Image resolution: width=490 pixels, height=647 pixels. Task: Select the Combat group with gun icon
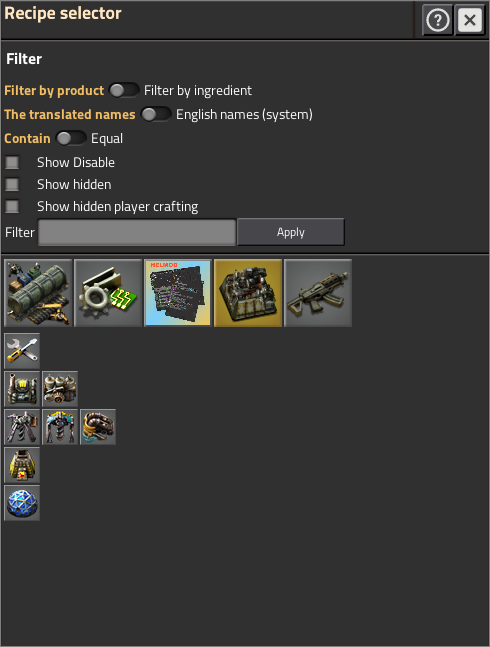318,293
